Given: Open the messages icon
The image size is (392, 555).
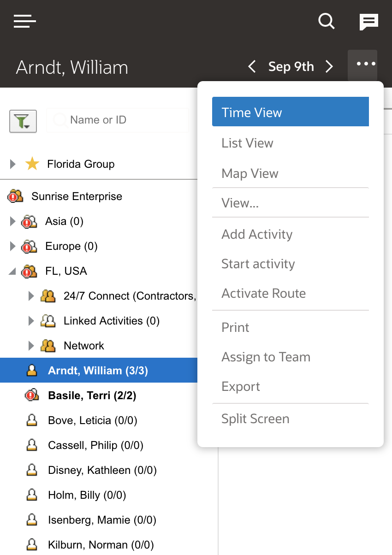Looking at the screenshot, I should [x=369, y=21].
